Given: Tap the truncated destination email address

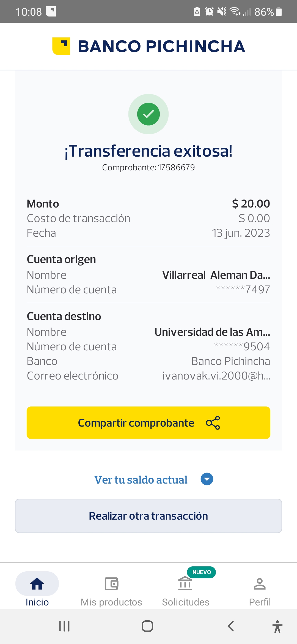Looking at the screenshot, I should click(x=216, y=376).
